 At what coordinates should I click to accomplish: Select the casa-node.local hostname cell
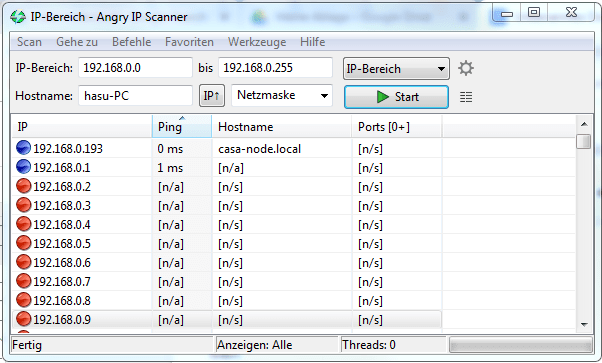(x=260, y=149)
